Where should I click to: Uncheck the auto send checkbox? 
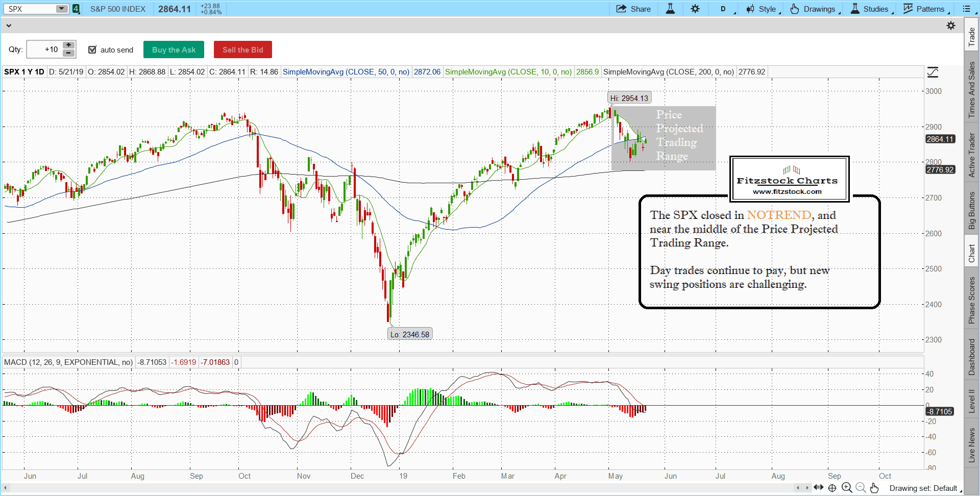click(92, 49)
